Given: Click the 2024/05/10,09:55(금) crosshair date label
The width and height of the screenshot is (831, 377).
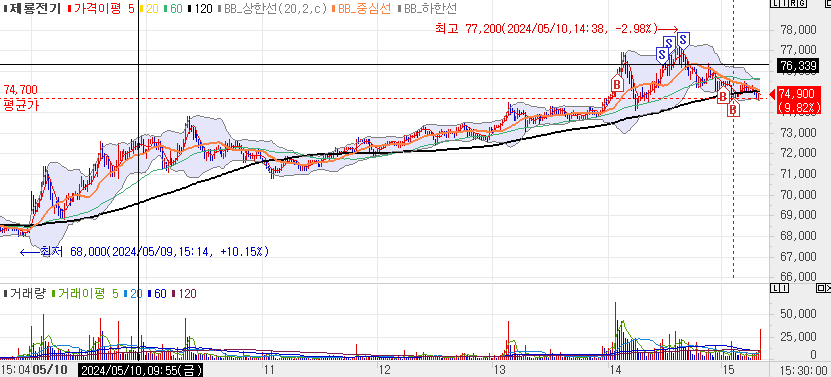Looking at the screenshot, I should [140, 370].
